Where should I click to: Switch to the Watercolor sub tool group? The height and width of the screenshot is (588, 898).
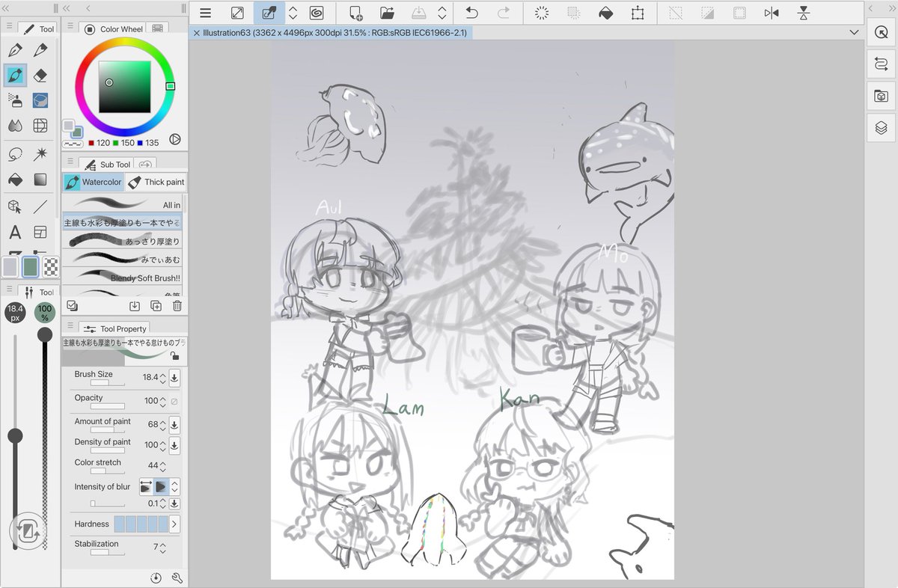pyautogui.click(x=93, y=182)
